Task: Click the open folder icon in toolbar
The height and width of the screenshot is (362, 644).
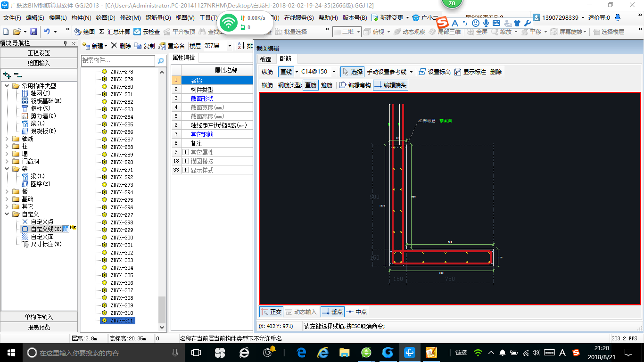Action: point(17,32)
